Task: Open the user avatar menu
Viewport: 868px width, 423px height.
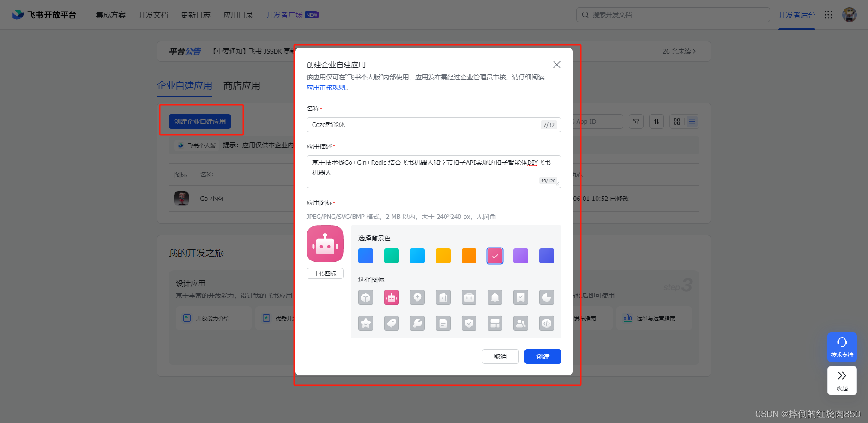Action: tap(850, 15)
